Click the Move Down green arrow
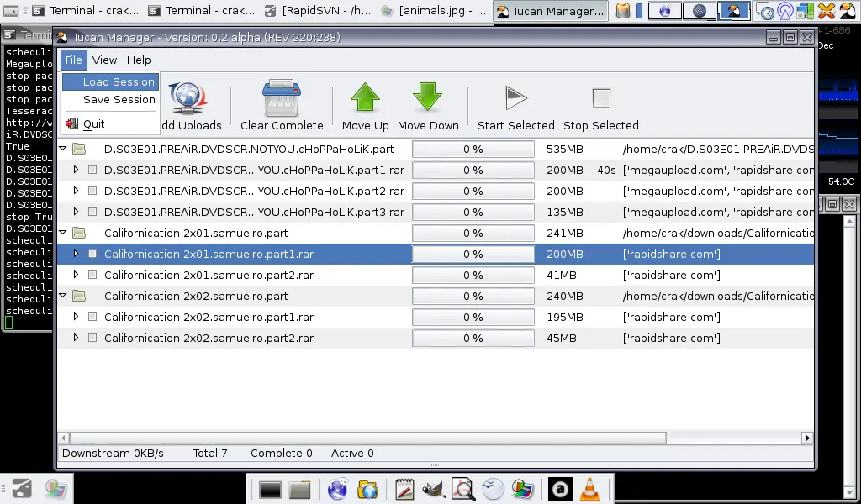The width and height of the screenshot is (861, 504). coord(428,97)
